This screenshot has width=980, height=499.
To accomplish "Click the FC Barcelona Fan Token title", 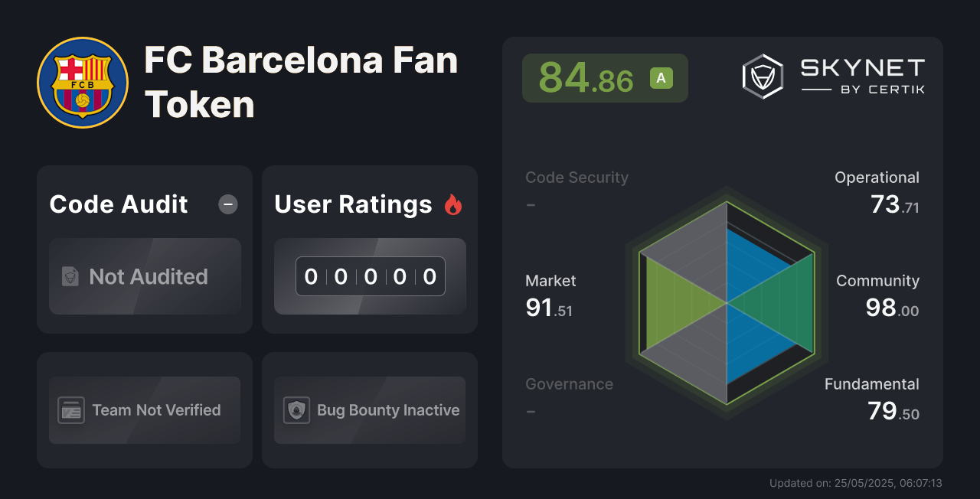I will coord(301,83).
